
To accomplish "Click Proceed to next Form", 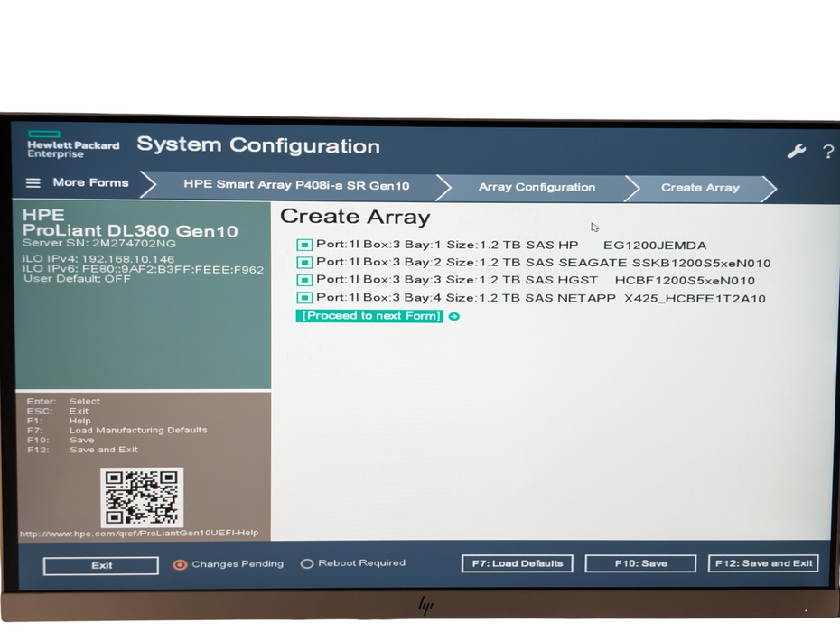I will point(369,316).
